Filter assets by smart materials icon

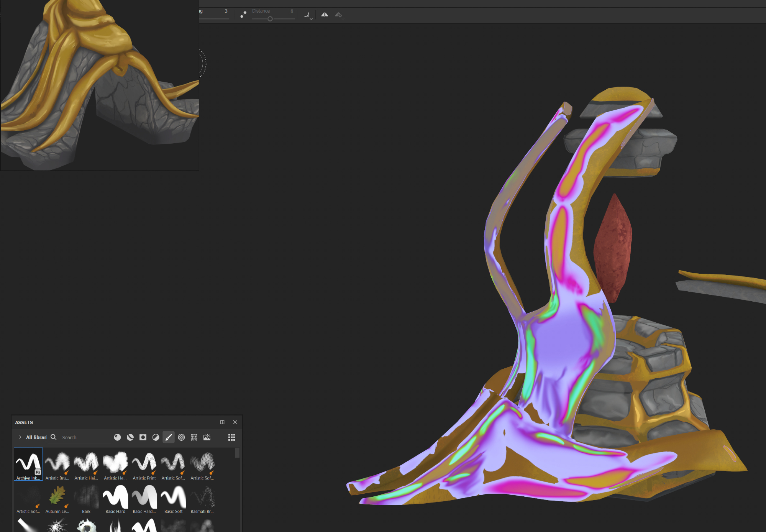[130, 437]
